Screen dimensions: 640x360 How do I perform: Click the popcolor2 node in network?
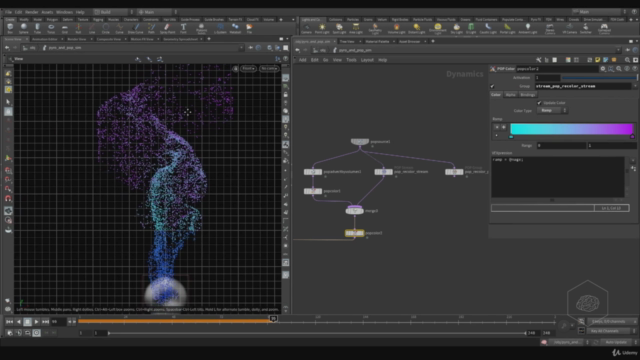click(x=354, y=233)
